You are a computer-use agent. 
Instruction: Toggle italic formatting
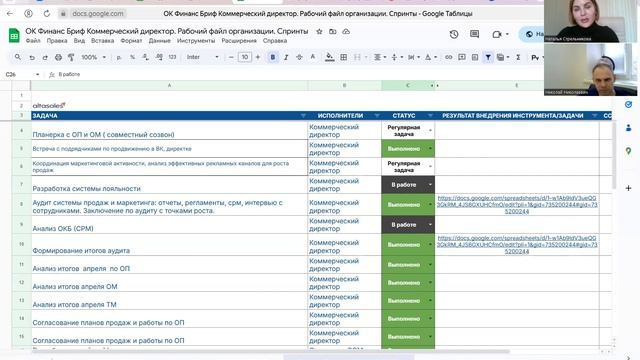coord(286,58)
